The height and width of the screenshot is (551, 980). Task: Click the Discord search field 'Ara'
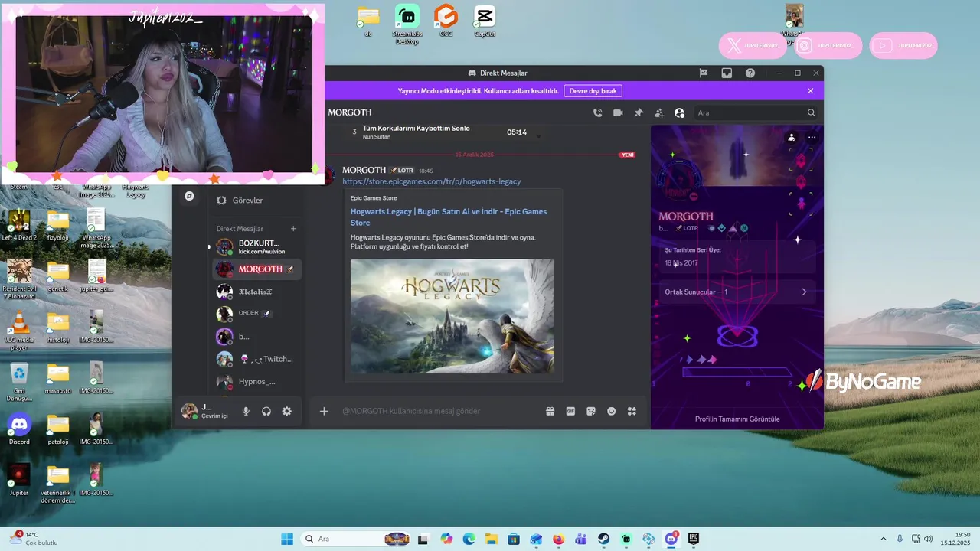(756, 112)
